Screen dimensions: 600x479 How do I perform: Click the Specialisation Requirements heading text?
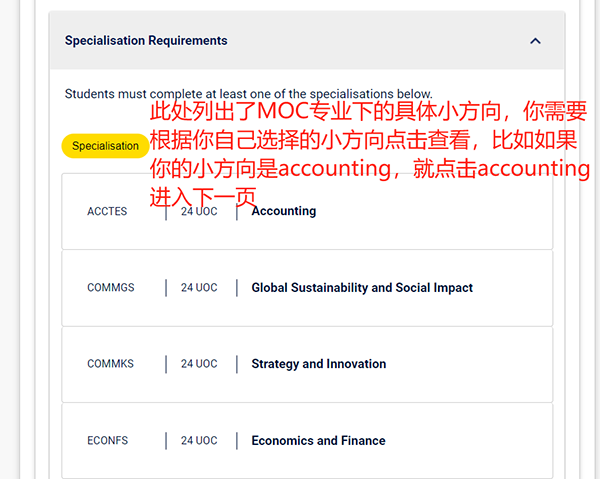146,41
